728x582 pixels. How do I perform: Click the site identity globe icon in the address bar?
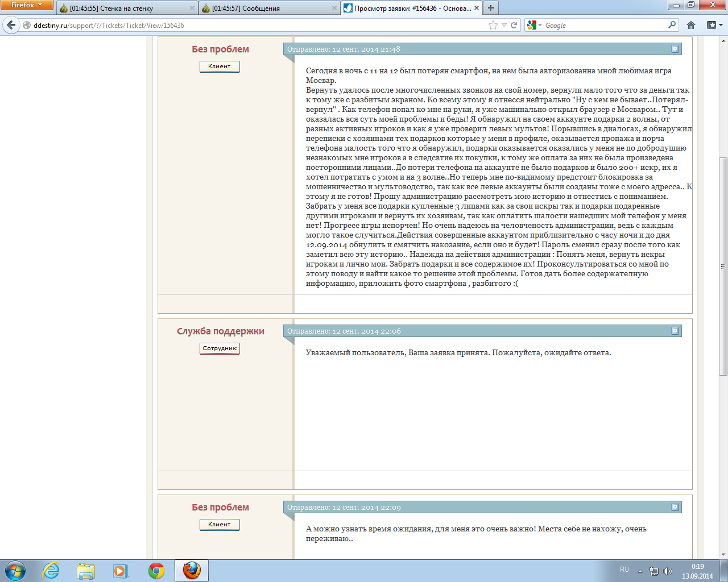(27, 25)
